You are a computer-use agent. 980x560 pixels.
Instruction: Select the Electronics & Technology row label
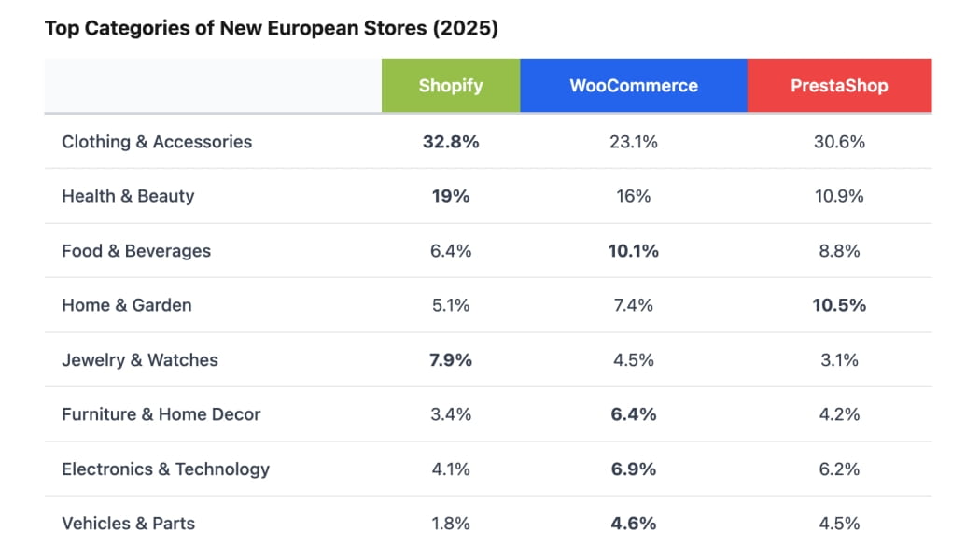(165, 469)
